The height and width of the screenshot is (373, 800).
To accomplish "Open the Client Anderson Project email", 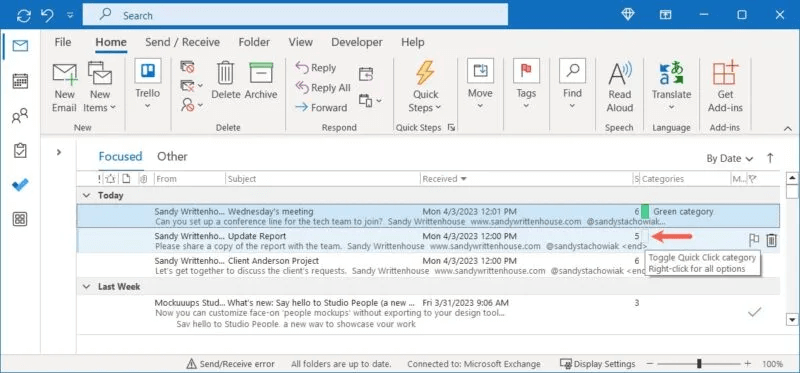I will [428, 265].
